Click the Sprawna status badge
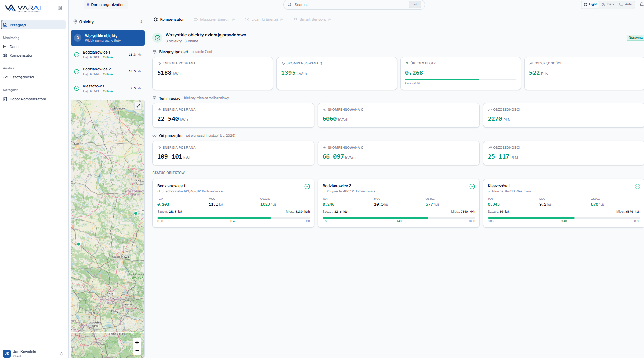This screenshot has height=358, width=644. (x=635, y=38)
